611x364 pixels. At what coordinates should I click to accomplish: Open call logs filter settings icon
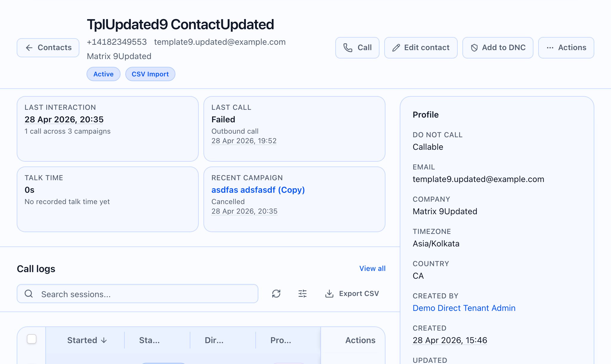point(303,294)
